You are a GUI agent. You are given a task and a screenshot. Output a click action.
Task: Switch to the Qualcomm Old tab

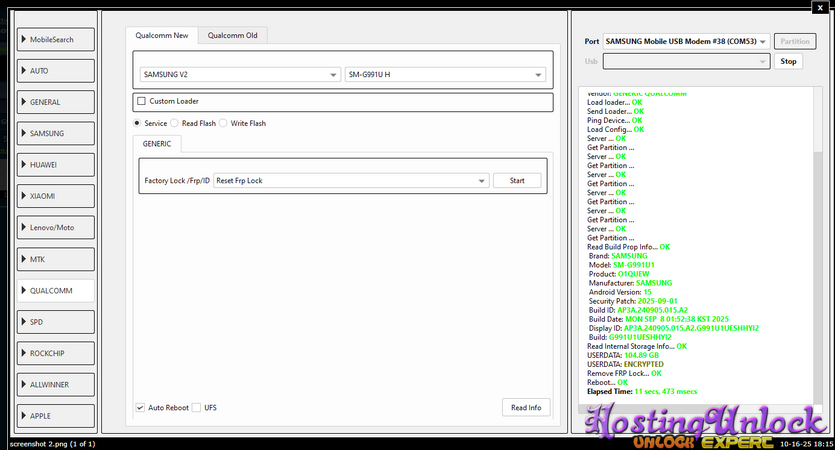click(x=232, y=36)
